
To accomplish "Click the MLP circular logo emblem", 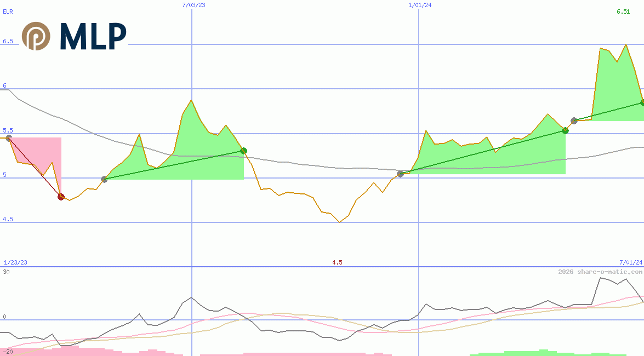I will click(36, 36).
